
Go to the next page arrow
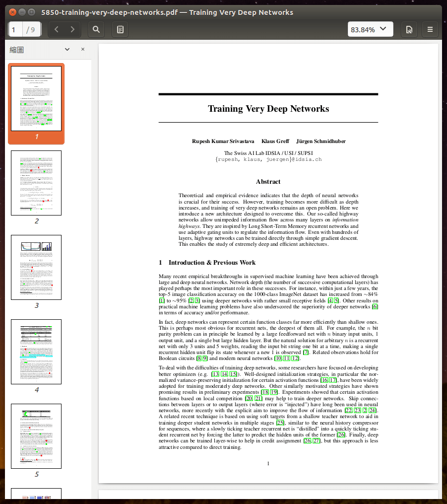tap(73, 30)
